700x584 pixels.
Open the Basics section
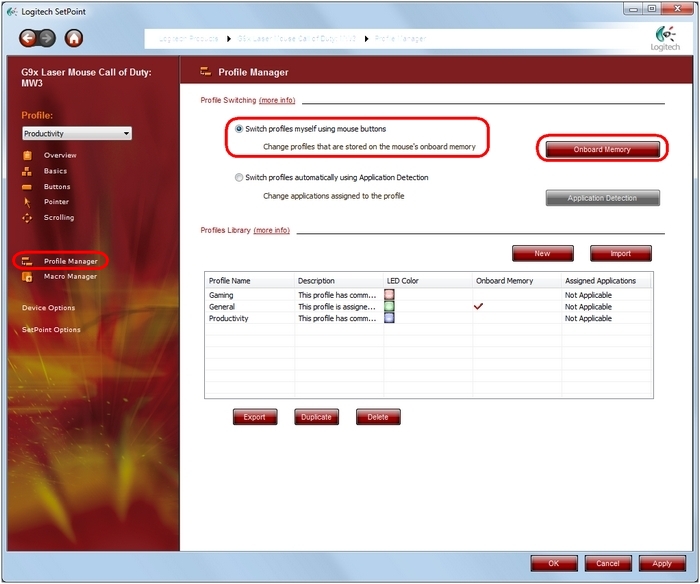pos(55,171)
